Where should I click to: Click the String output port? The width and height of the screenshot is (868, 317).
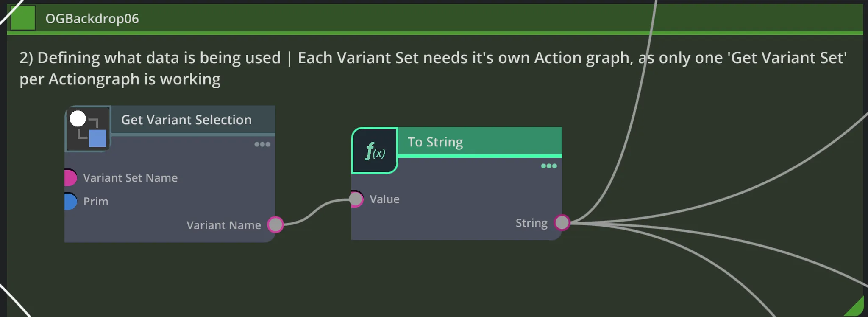pyautogui.click(x=562, y=222)
